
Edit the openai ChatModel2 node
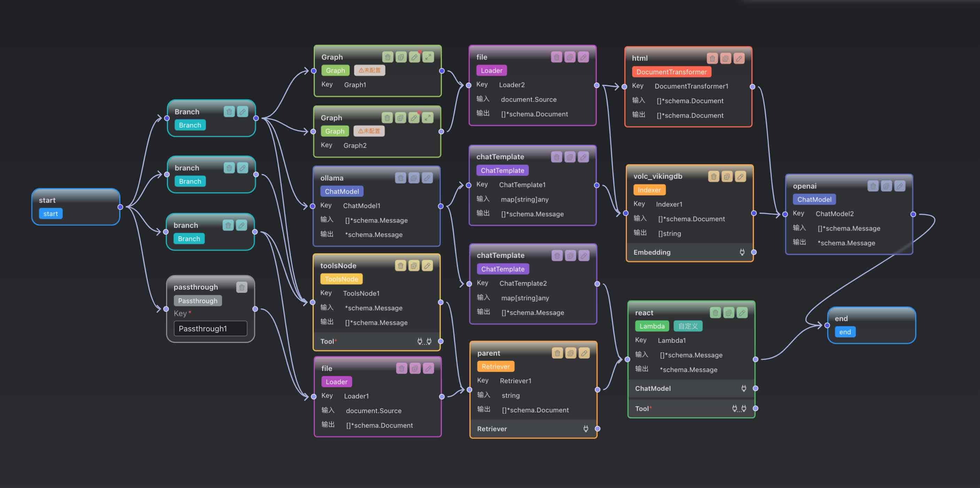(900, 186)
